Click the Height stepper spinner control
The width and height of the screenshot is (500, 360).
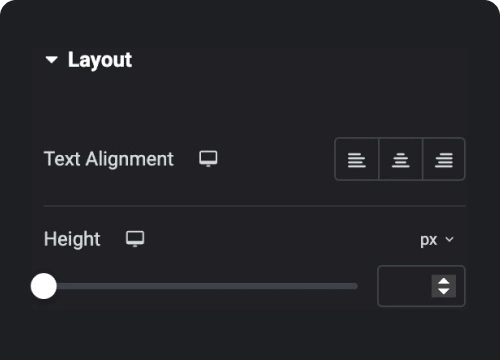tap(444, 286)
